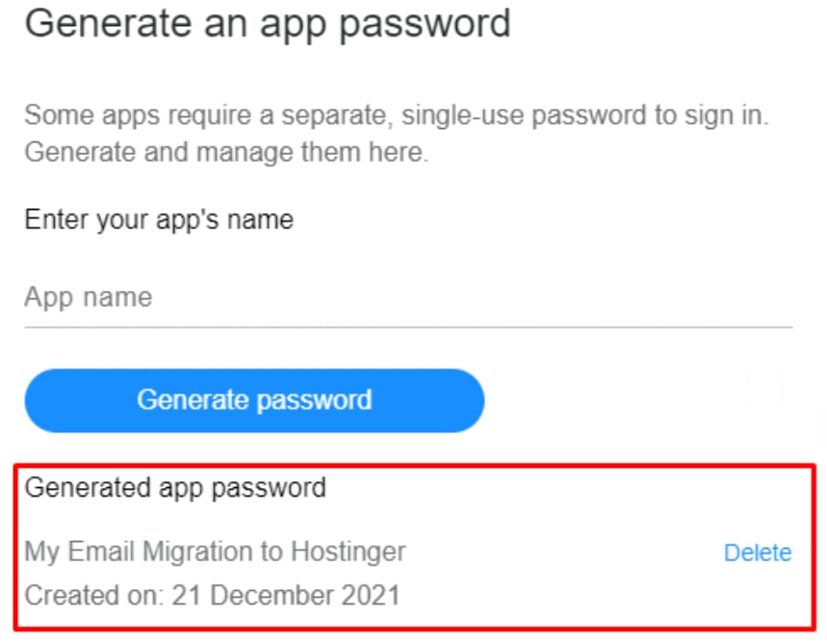Click the word 'Hostinger' in the password entry
Image resolution: width=827 pixels, height=644 pixels.
(x=350, y=552)
